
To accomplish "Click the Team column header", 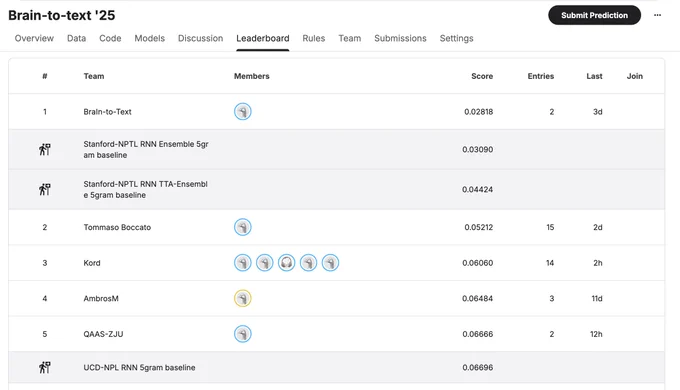I will (94, 76).
